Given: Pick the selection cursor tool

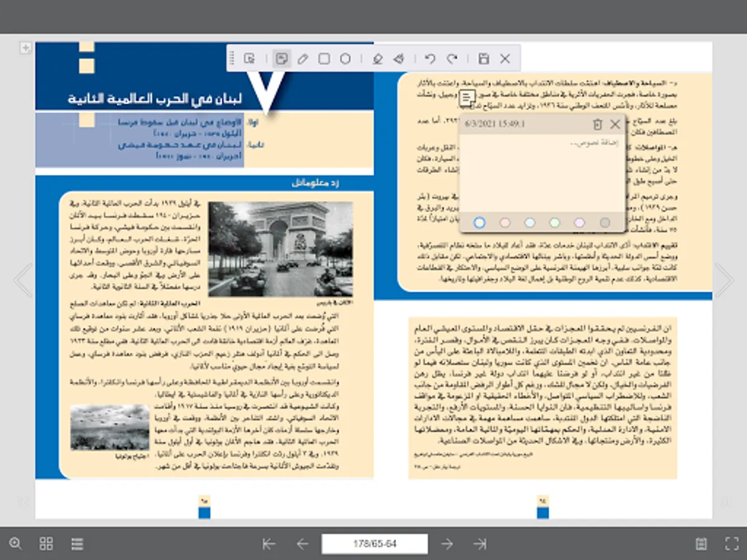Looking at the screenshot, I should 250,59.
